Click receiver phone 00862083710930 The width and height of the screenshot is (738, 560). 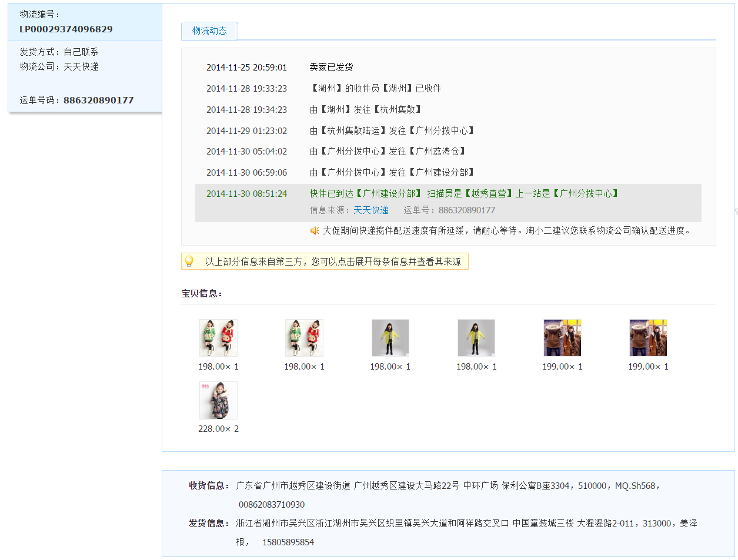(x=272, y=504)
